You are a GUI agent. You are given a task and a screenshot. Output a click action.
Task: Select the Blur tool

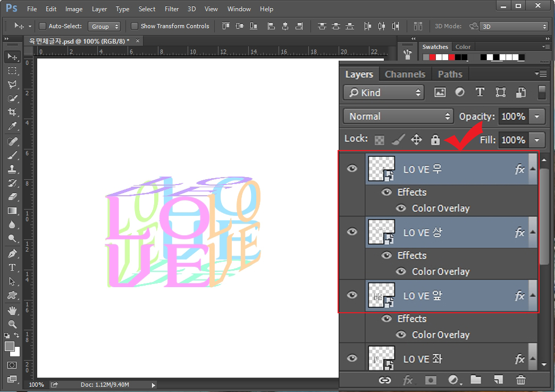coord(12,224)
